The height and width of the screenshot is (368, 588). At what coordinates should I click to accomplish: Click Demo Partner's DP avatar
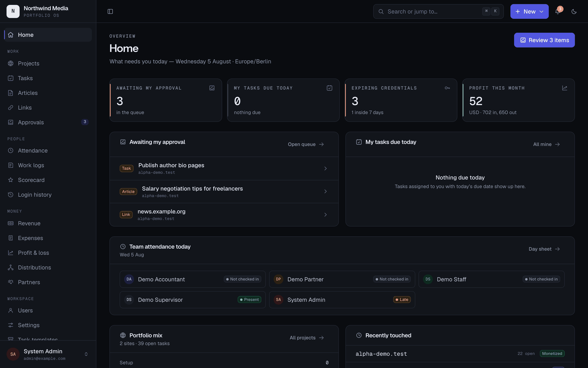(x=279, y=279)
